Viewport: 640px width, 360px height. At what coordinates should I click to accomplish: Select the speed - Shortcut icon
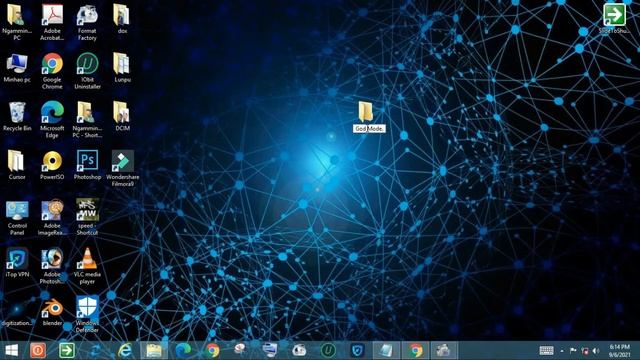tap(87, 217)
